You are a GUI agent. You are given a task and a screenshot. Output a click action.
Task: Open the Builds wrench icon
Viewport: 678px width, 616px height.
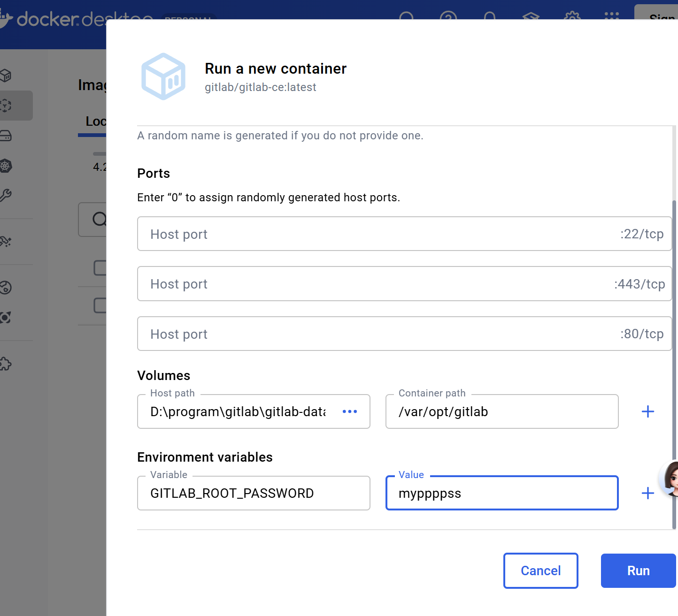click(6, 195)
